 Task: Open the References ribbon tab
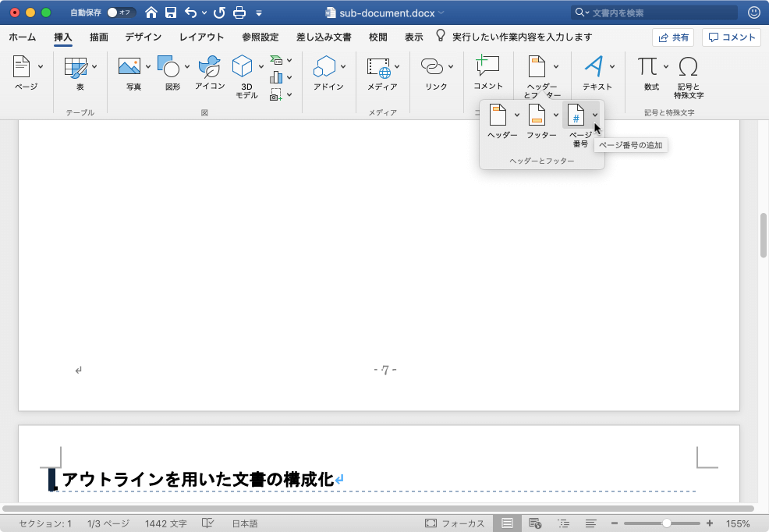[x=260, y=37]
